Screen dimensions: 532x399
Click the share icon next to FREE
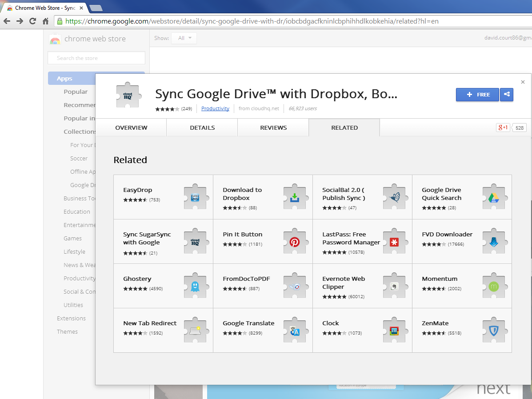click(507, 95)
